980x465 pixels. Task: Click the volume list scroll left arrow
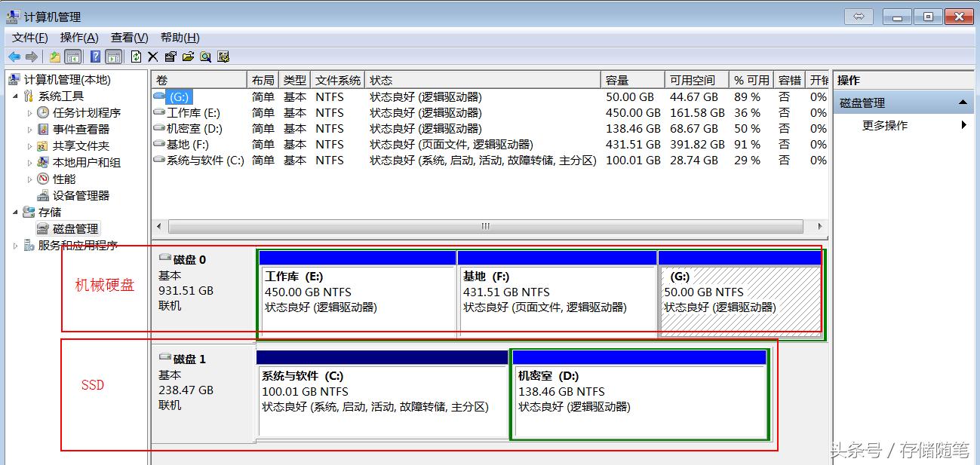point(158,227)
